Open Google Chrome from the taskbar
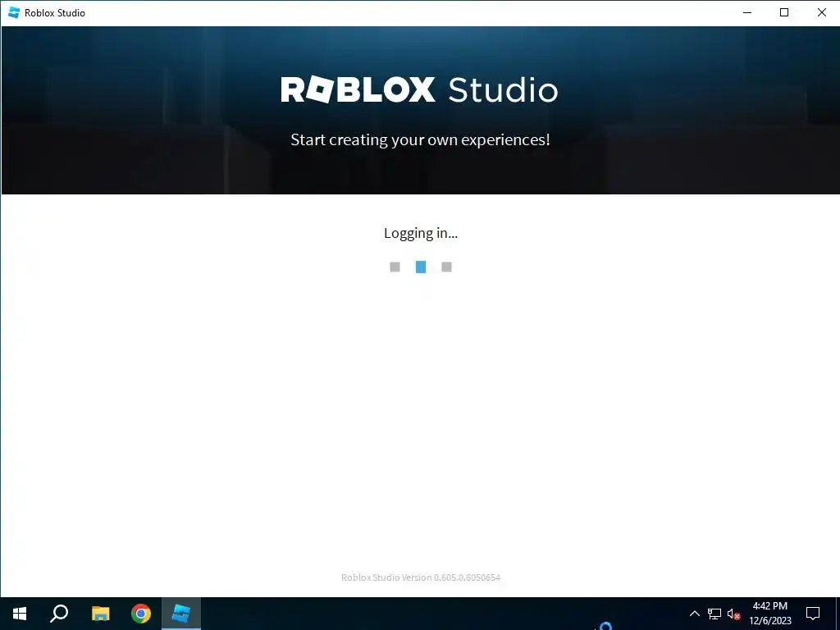The height and width of the screenshot is (630, 840). click(141, 614)
